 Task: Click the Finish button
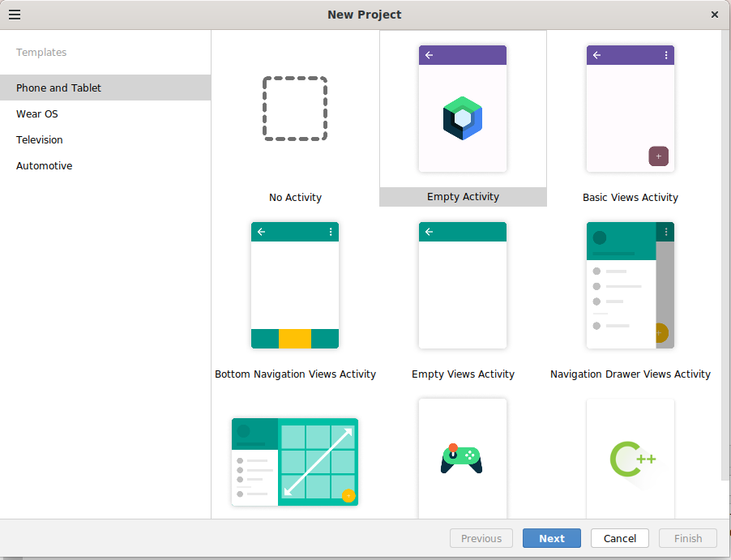(688, 538)
